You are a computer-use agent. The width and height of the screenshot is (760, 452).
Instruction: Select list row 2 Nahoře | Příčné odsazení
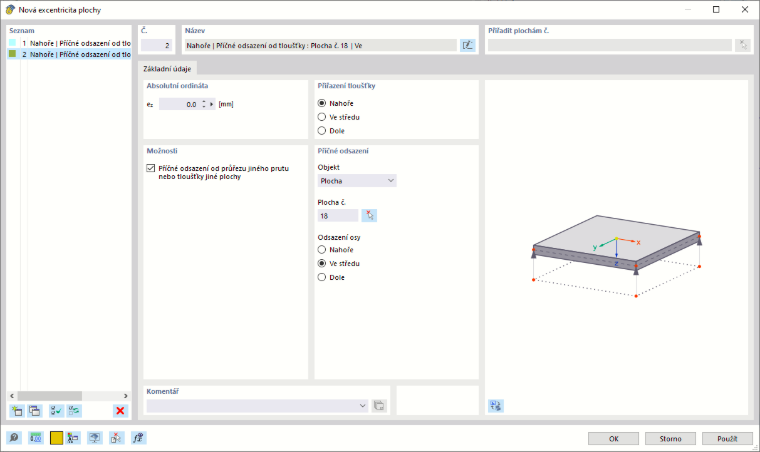pos(69,54)
